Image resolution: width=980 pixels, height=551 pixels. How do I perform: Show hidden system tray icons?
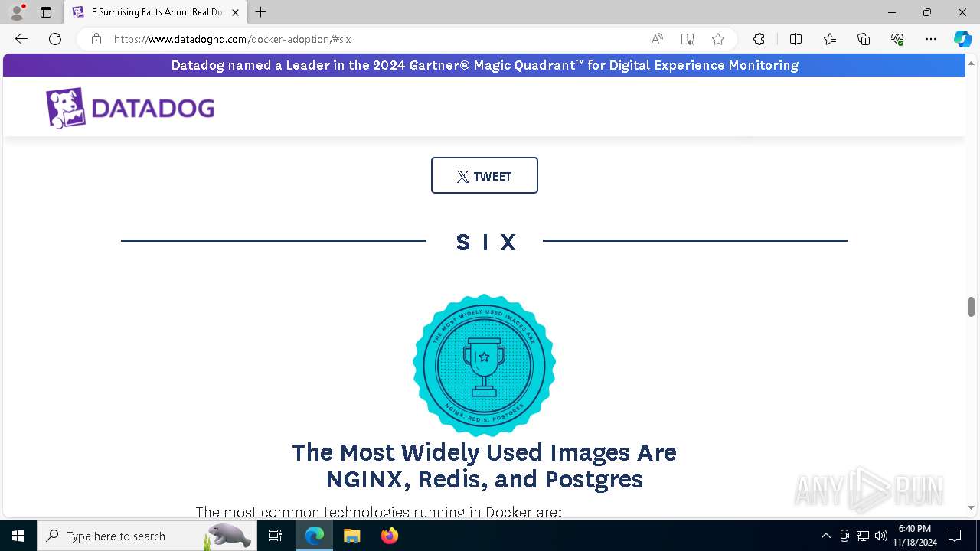tap(825, 536)
